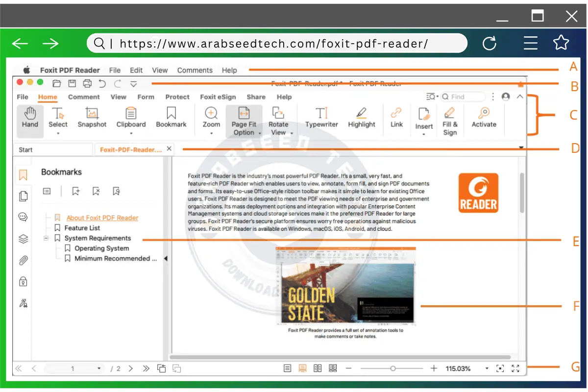Take a Snapshot of the page

92,119
